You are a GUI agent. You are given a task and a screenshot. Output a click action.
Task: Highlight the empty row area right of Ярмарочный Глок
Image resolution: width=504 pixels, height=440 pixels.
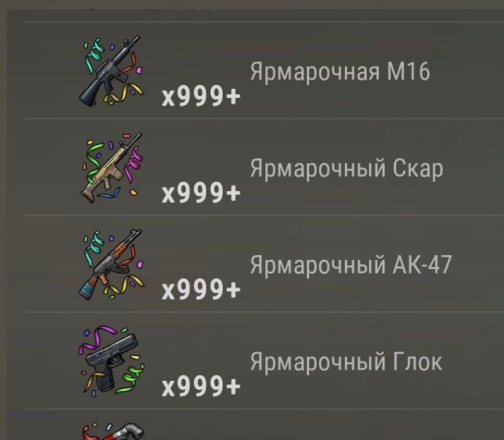[x=473, y=361]
